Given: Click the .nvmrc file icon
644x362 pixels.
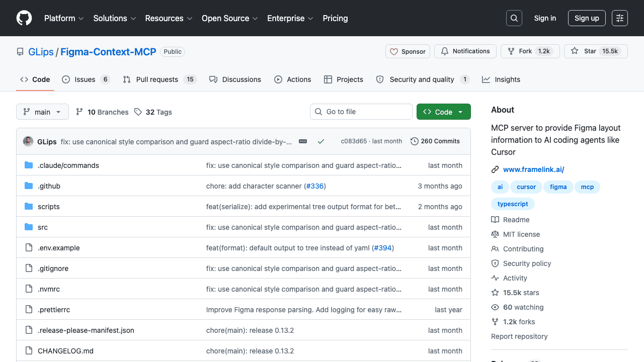Looking at the screenshot, I should click(x=29, y=289).
